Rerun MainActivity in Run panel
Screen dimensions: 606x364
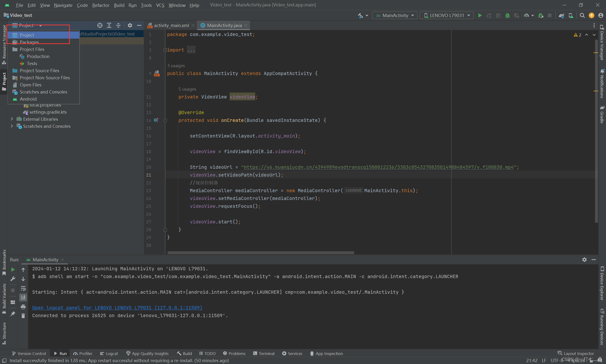13,270
